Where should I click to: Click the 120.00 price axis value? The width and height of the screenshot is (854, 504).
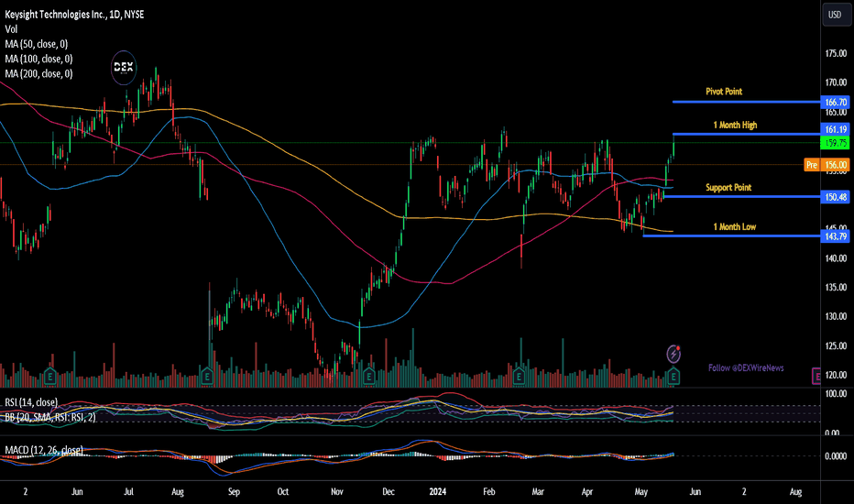836,375
